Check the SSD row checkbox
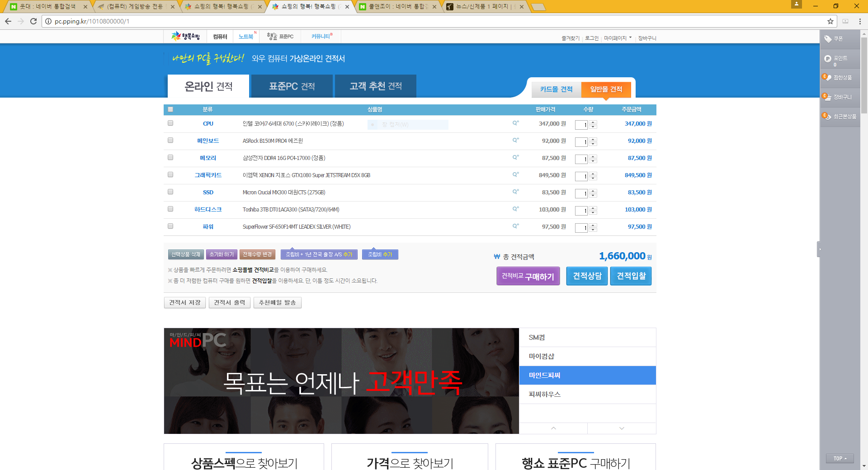This screenshot has height=470, width=868. (x=170, y=192)
